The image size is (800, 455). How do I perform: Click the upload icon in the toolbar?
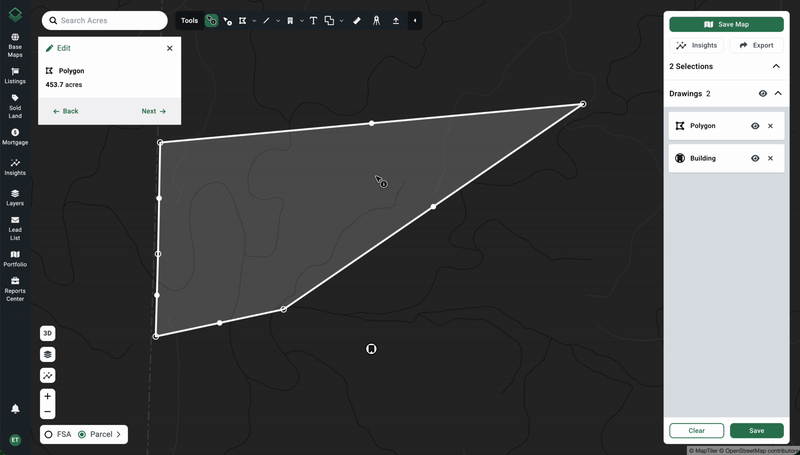[x=396, y=20]
